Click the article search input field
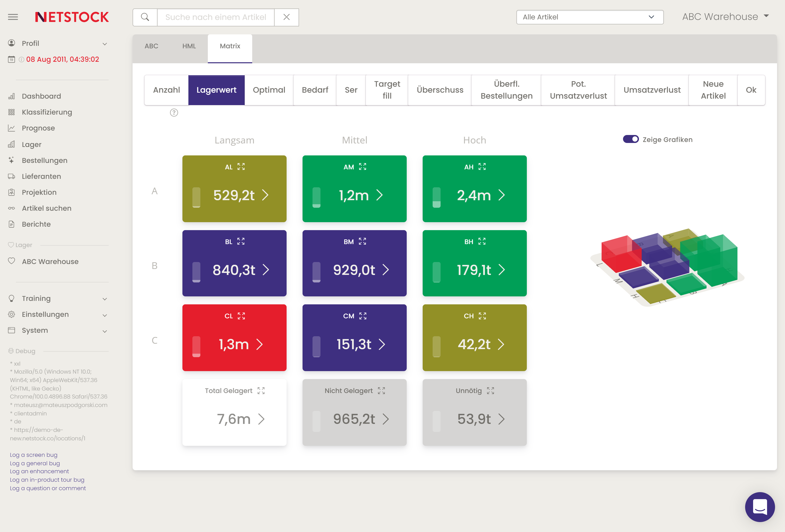The image size is (785, 532). [216, 17]
